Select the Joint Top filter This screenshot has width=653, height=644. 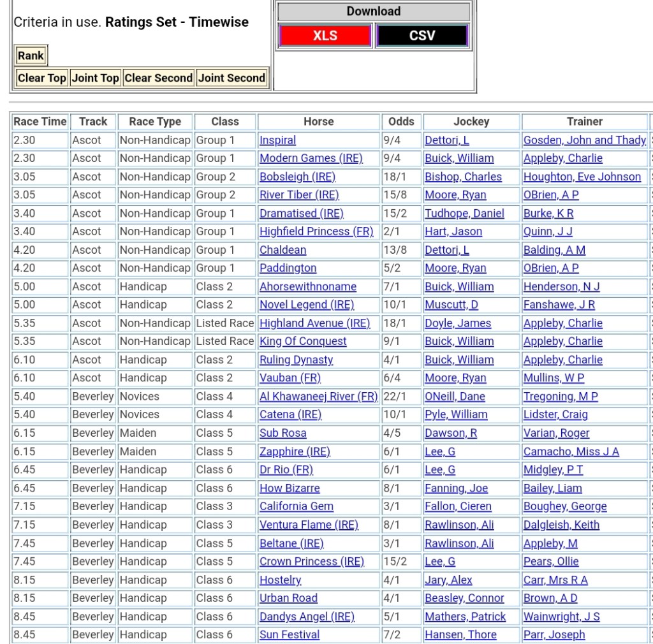pos(95,78)
